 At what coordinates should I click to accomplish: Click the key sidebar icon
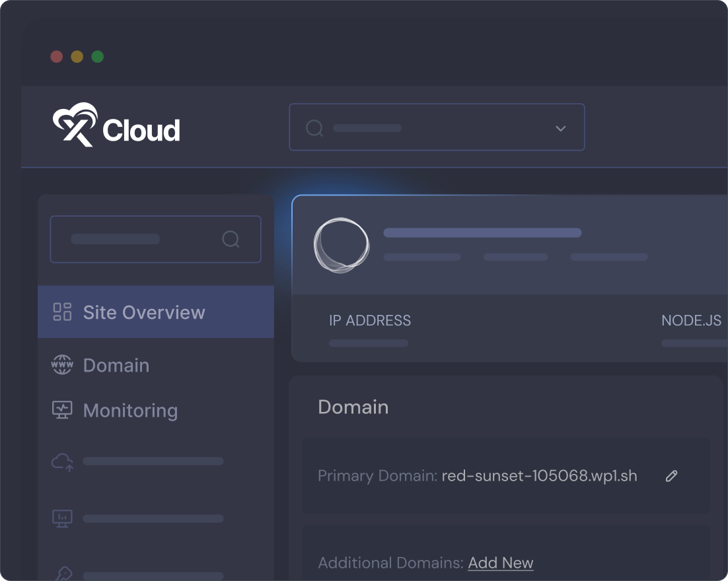point(63,574)
